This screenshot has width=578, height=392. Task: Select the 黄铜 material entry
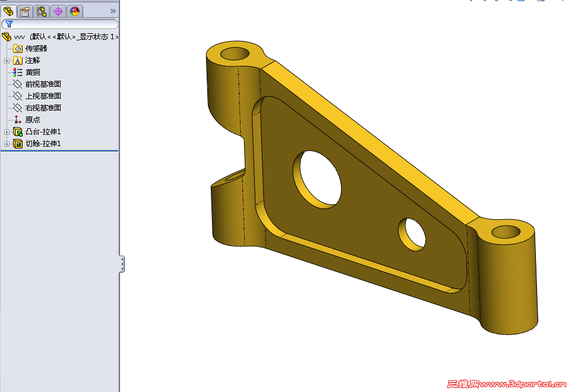tap(27, 72)
